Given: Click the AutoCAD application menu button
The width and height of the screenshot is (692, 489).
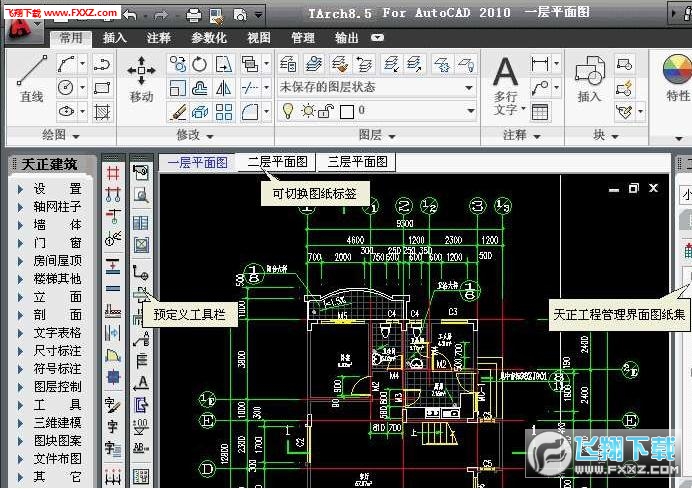Looking at the screenshot, I should point(22,29).
